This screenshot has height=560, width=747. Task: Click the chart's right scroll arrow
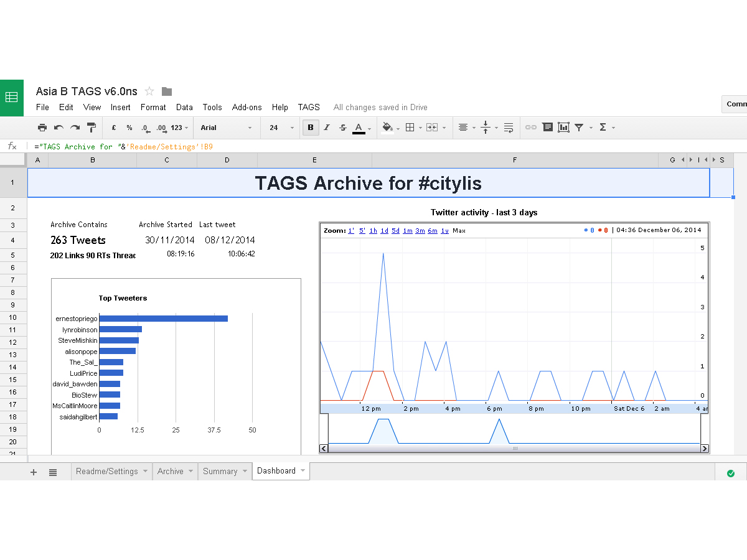pyautogui.click(x=704, y=448)
